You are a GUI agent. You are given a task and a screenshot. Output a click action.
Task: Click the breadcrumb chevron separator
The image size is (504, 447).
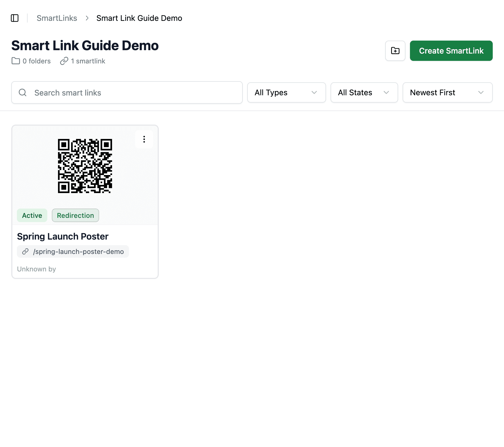[87, 18]
